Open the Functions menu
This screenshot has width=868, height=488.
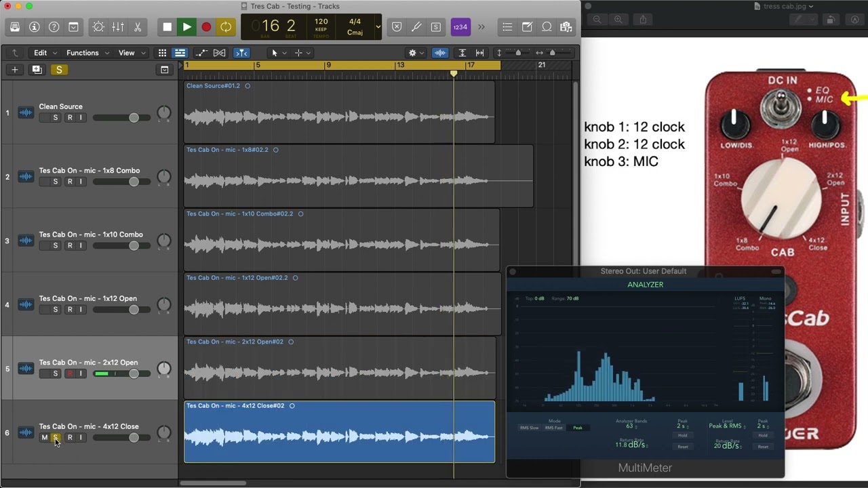pos(87,53)
